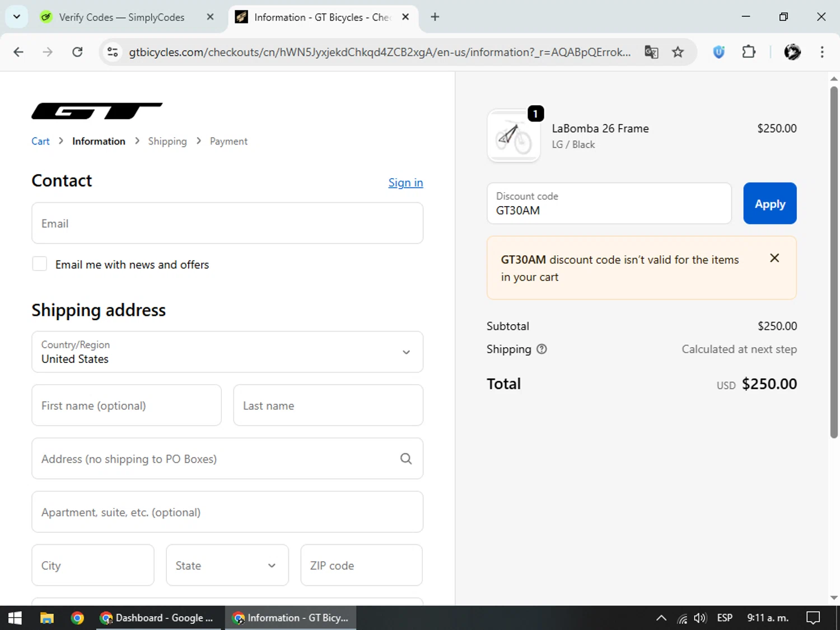Click the ZIP code field
Image resolution: width=840 pixels, height=630 pixels.
click(x=362, y=565)
